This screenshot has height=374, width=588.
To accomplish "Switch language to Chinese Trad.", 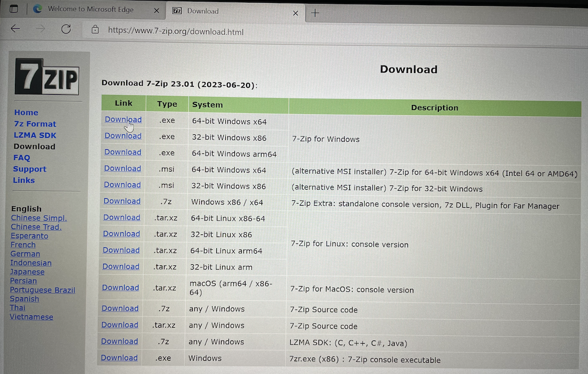I will tap(36, 227).
